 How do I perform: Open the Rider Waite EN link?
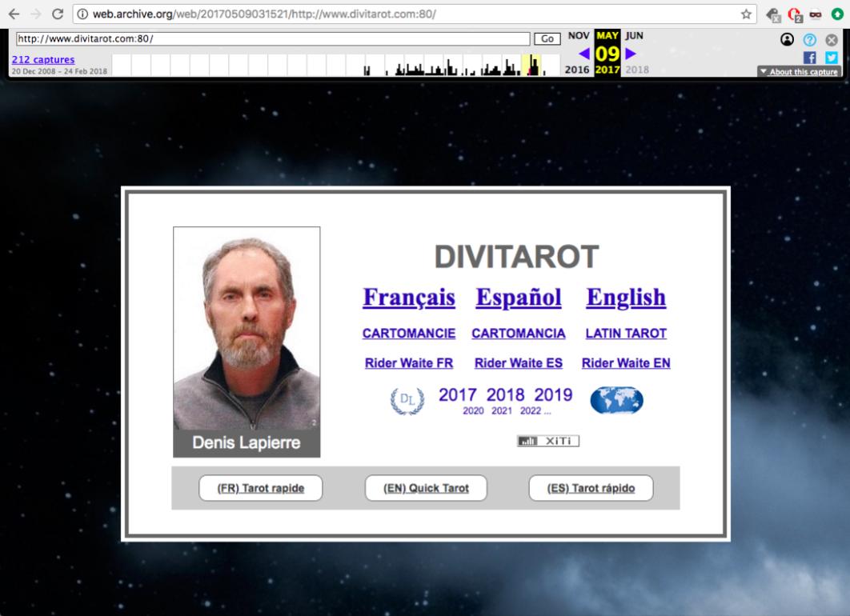click(x=626, y=363)
